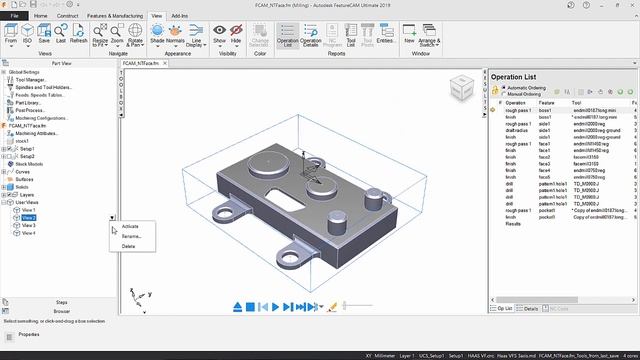This screenshot has width=640, height=360.
Task: Open the Steps panel button
Action: coord(61,302)
